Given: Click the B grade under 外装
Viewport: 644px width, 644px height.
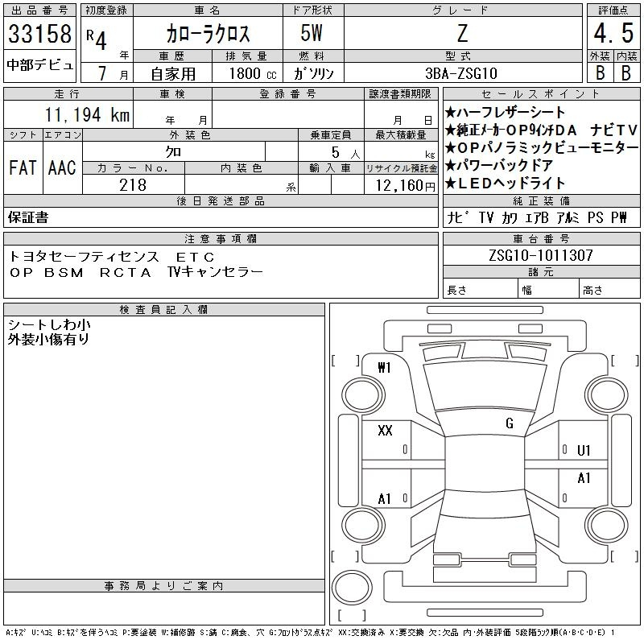Looking at the screenshot, I should (600, 73).
